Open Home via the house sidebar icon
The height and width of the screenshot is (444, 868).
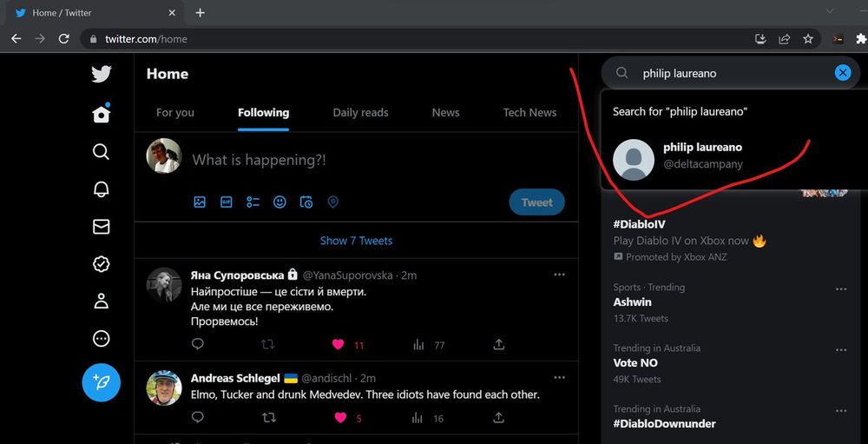click(x=102, y=113)
